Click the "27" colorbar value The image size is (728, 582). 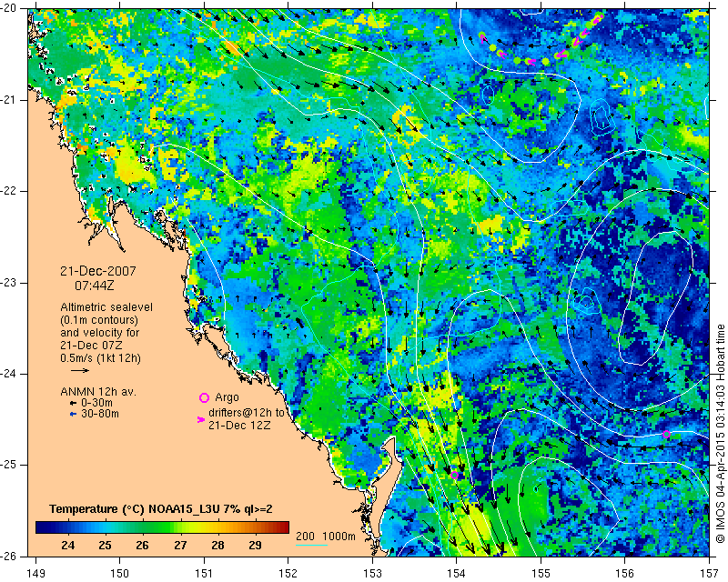pos(180,546)
